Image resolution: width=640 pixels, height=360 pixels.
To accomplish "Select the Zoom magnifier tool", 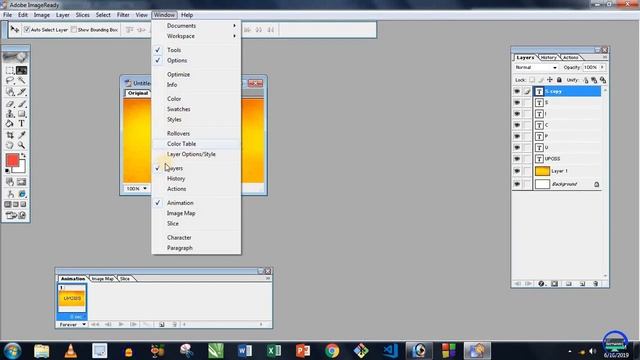I will point(22,145).
